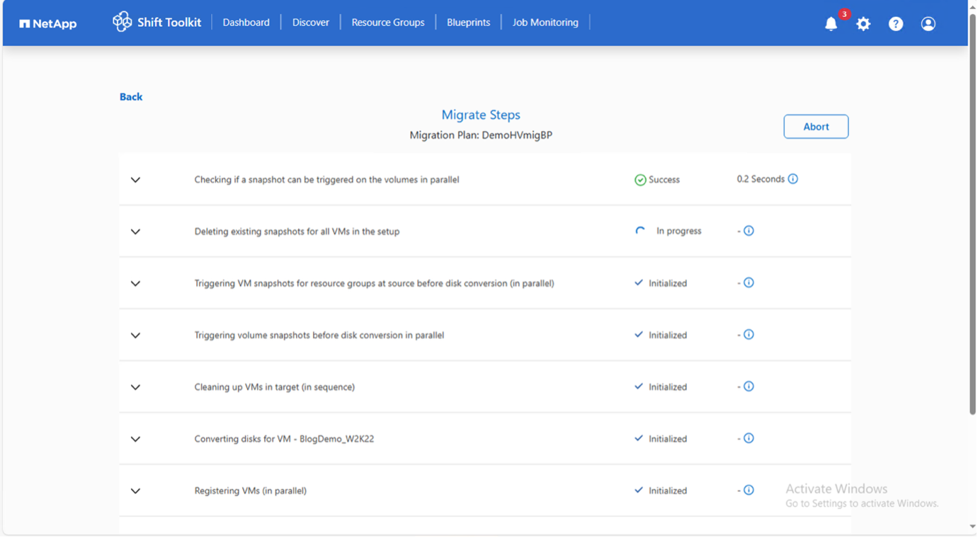Click the Back link
Image resolution: width=980 pixels, height=538 pixels.
[x=131, y=97]
